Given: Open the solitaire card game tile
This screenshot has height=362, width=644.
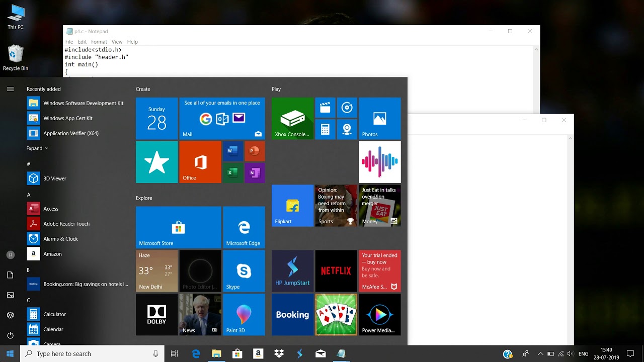Looking at the screenshot, I should click(336, 314).
